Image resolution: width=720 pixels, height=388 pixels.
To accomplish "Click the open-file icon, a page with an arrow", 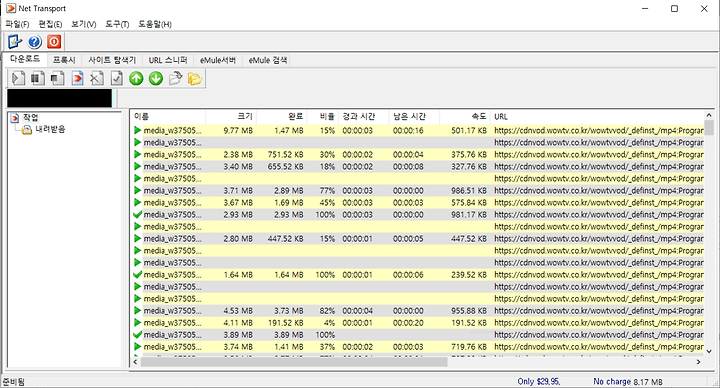I will click(175, 79).
